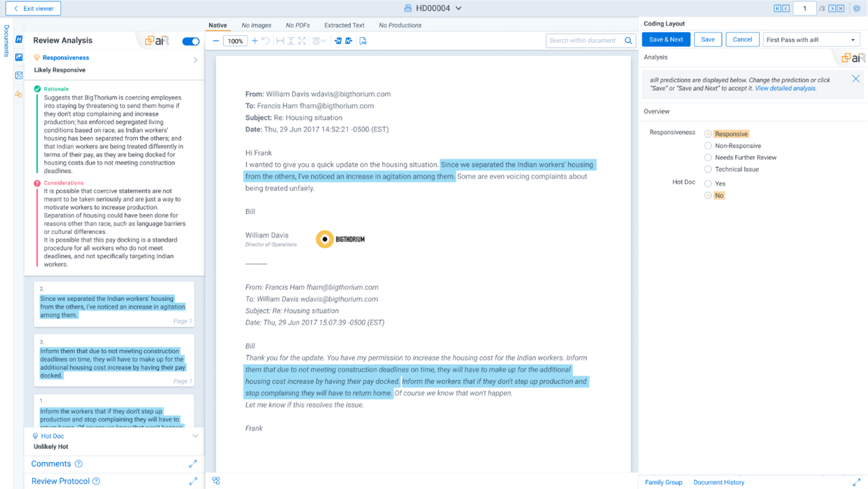Click the save as PDF icon

[x=364, y=41]
